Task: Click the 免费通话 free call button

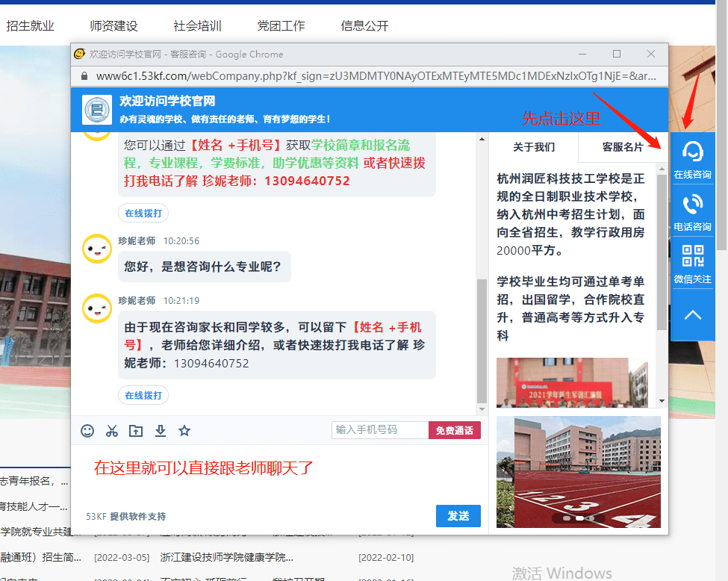Action: pos(454,430)
